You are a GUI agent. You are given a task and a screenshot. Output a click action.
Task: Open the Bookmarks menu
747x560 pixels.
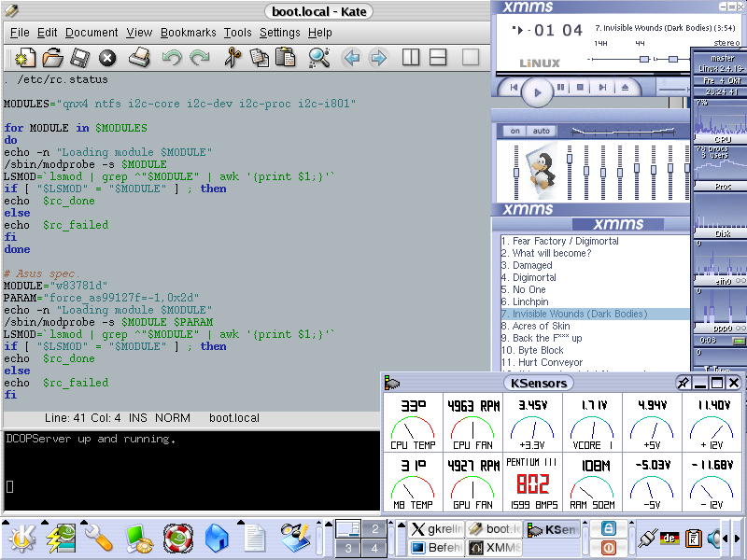[188, 33]
